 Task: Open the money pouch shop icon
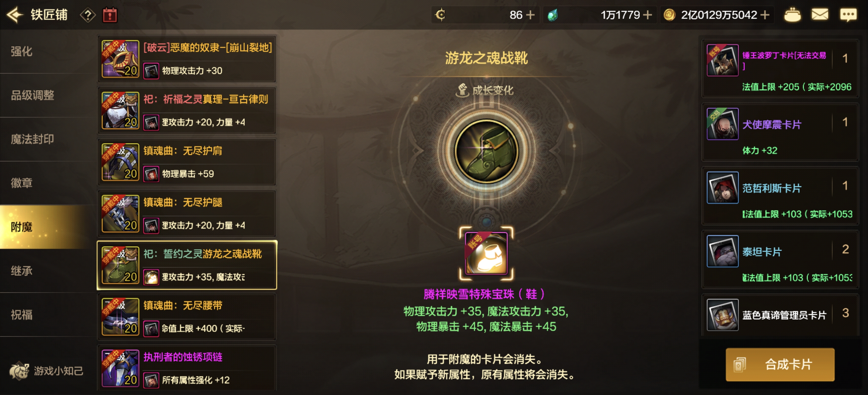pyautogui.click(x=792, y=15)
